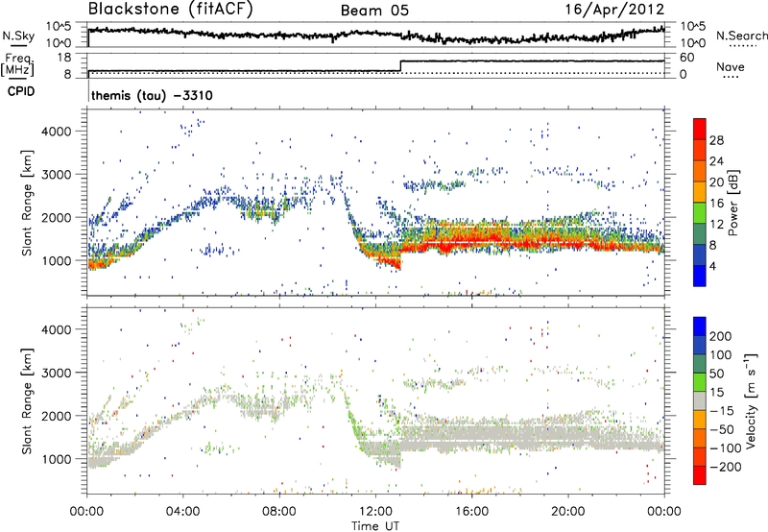Viewport: 768px width, 532px height.
Task: Click the 'N.Sky' legend label
Action: coord(18,36)
